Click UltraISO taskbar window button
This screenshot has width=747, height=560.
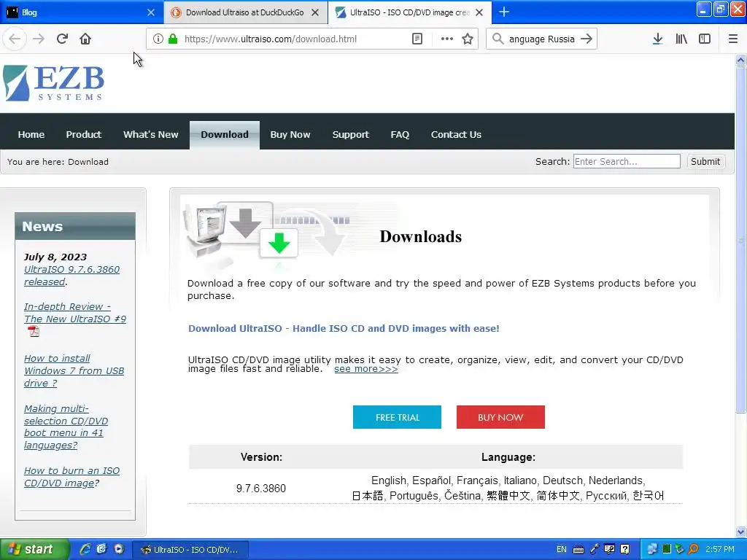(x=190, y=550)
